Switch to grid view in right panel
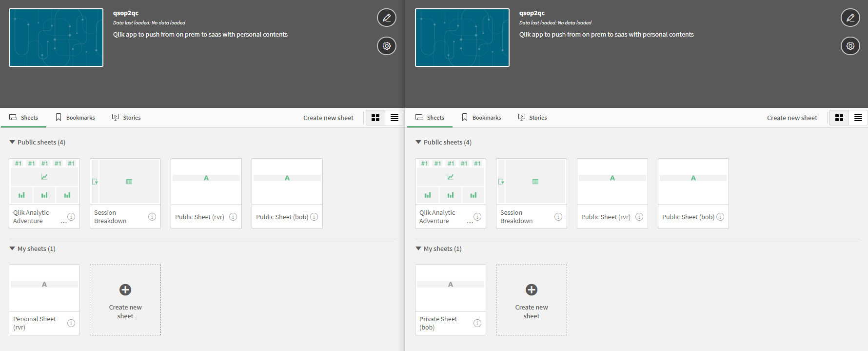 839,118
